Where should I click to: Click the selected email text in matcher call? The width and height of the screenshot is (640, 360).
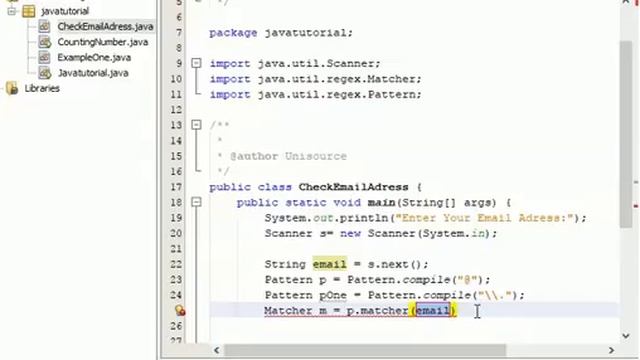pos(433,311)
